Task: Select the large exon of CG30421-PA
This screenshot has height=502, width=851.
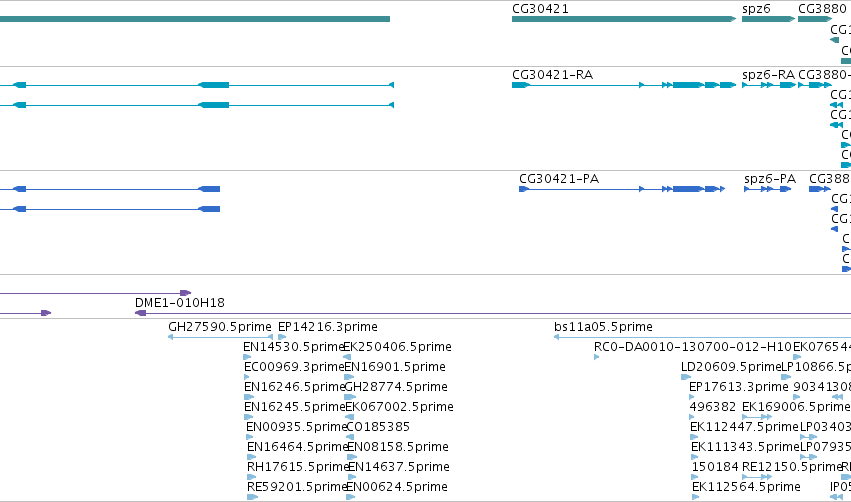Action: tap(688, 189)
